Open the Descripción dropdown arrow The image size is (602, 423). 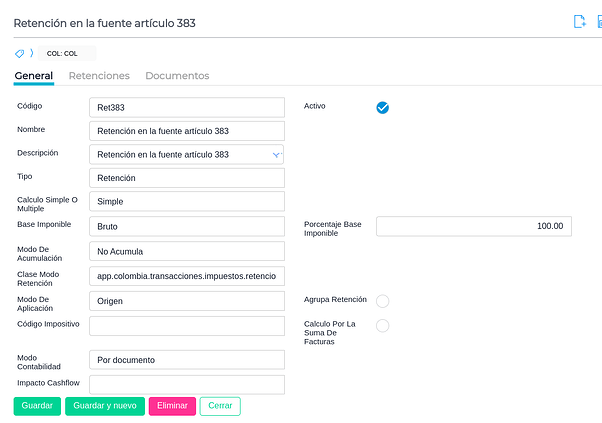(277, 155)
